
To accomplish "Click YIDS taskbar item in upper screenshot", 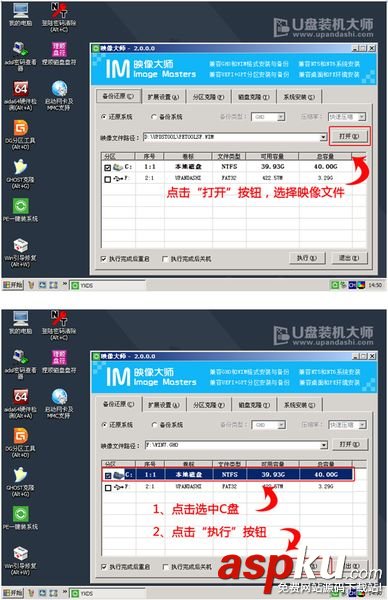I will tap(108, 285).
